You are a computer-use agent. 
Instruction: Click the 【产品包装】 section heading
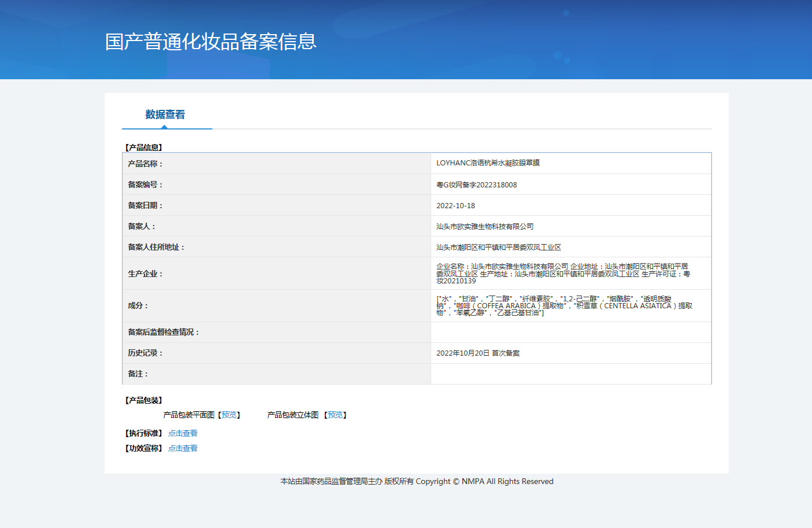coord(143,400)
